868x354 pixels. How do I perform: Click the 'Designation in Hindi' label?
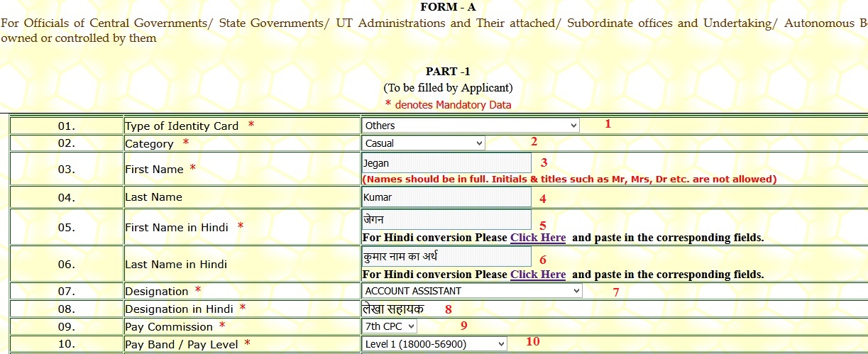pyautogui.click(x=179, y=309)
